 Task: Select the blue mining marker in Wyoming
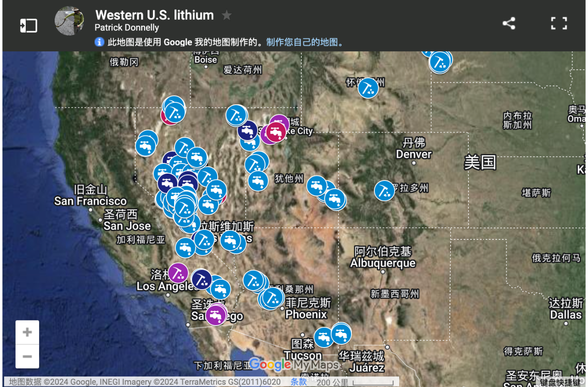368,88
